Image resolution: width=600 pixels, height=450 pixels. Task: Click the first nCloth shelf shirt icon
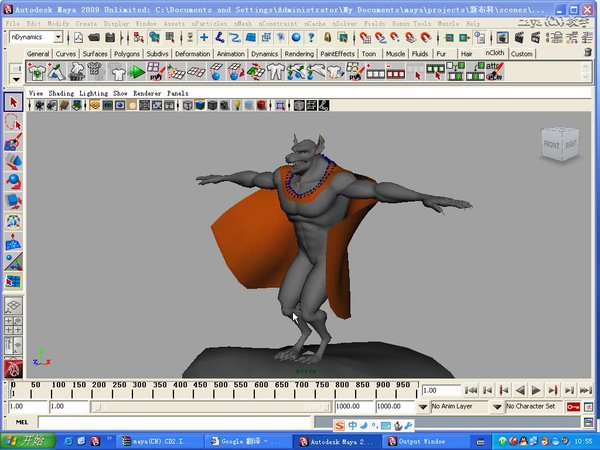click(37, 72)
